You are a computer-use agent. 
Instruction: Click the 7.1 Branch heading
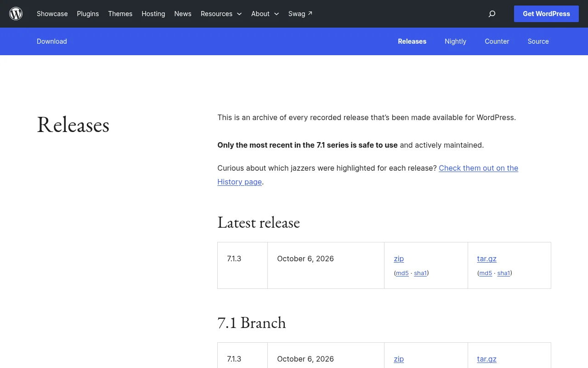(x=252, y=323)
